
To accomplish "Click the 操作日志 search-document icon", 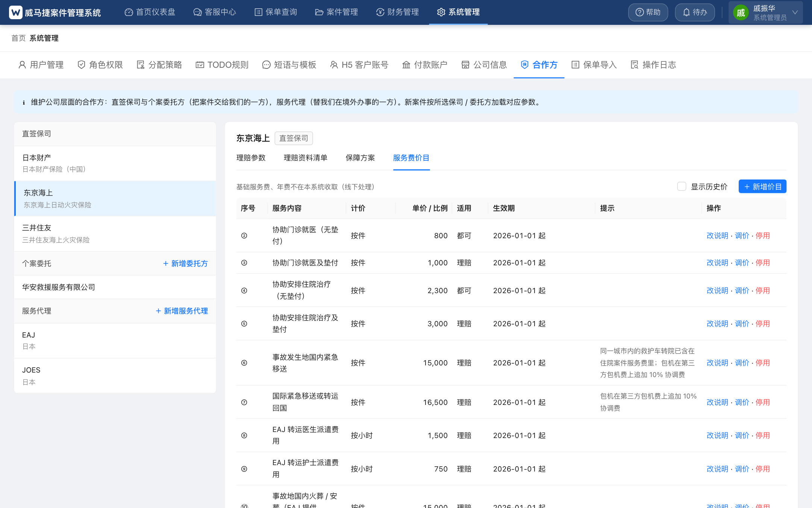I will [x=635, y=65].
